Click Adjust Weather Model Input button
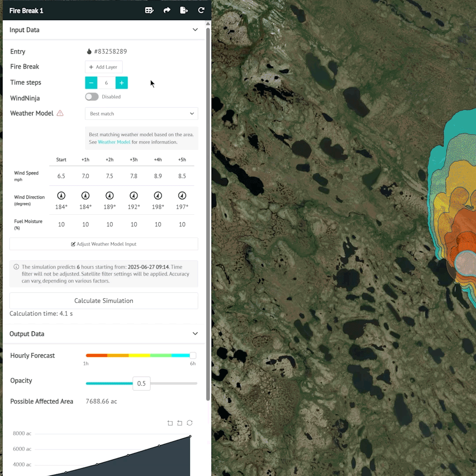This screenshot has width=476, height=476. coord(104,244)
